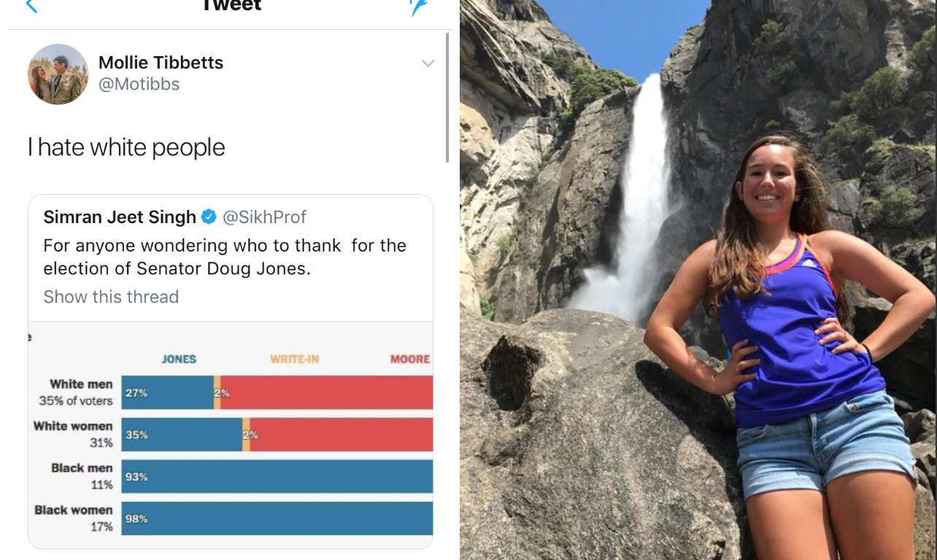Click the Simran Jeet Singh name

point(120,217)
